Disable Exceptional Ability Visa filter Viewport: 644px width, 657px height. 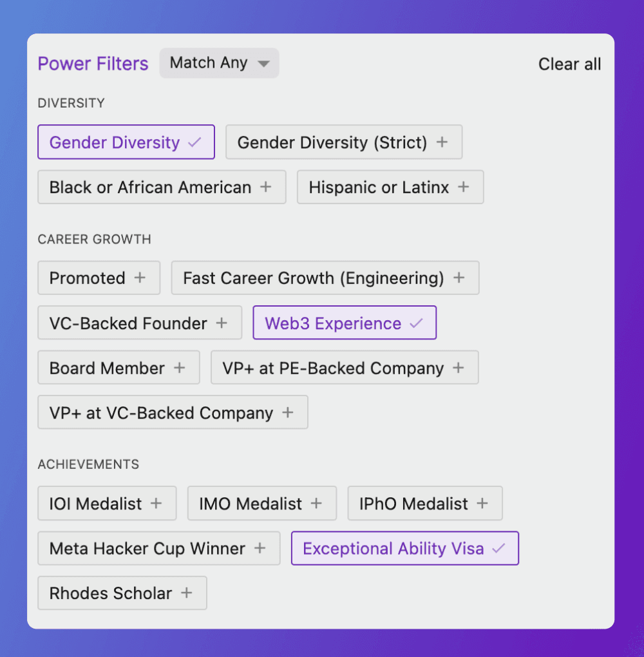(x=404, y=548)
